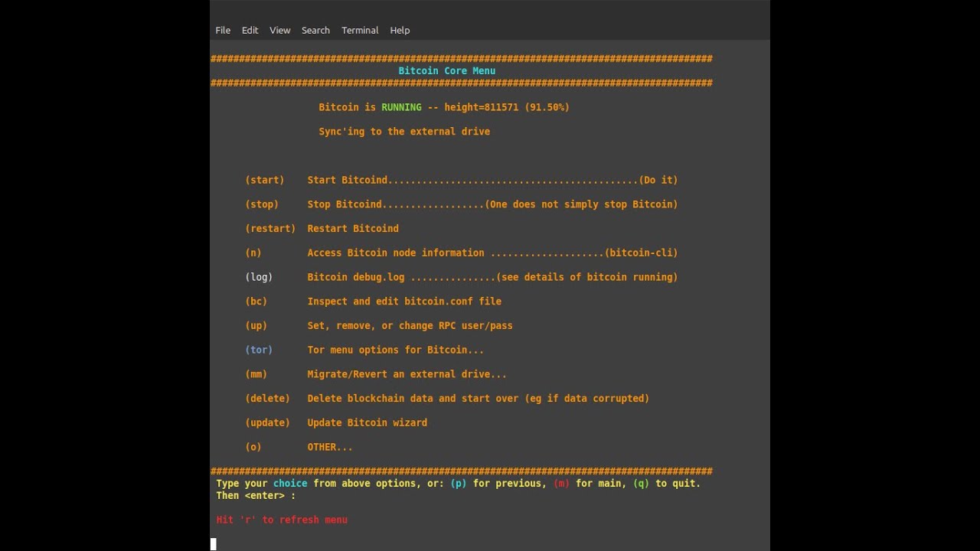Viewport: 980px width, 551px height.
Task: Open the View menu
Action: click(x=279, y=31)
